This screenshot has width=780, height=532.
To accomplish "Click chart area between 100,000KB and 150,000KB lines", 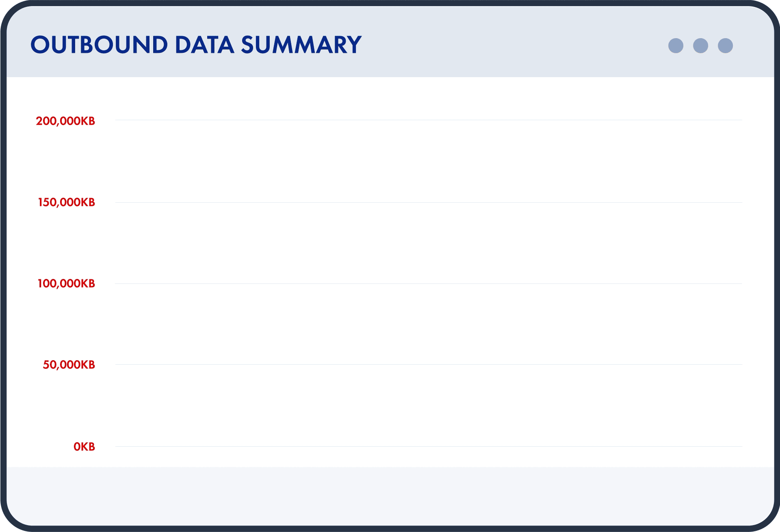I will [429, 243].
